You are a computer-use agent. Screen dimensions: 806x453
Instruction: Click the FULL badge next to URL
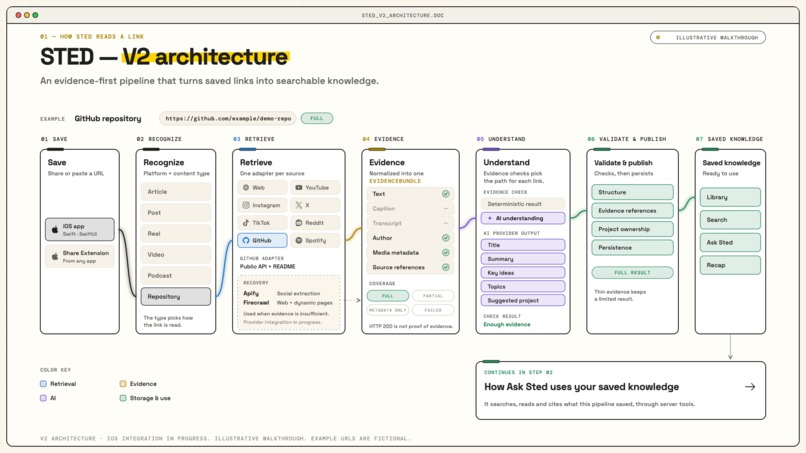317,118
